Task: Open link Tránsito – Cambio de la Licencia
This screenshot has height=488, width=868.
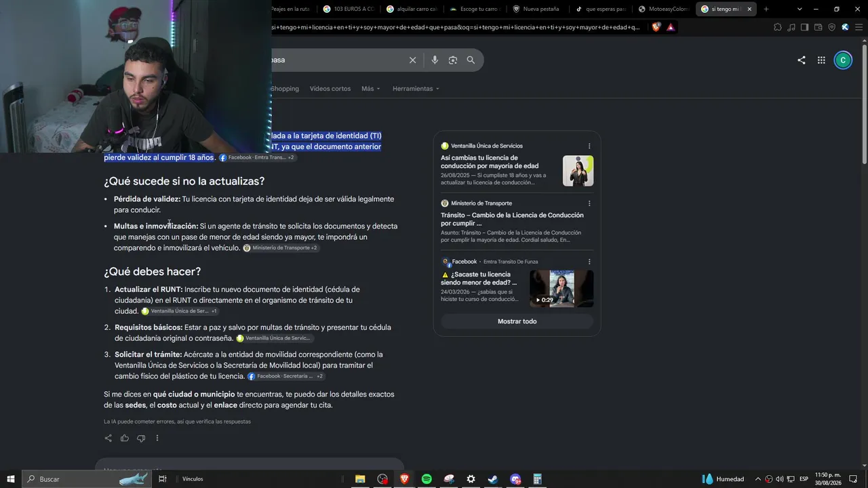Action: point(512,219)
